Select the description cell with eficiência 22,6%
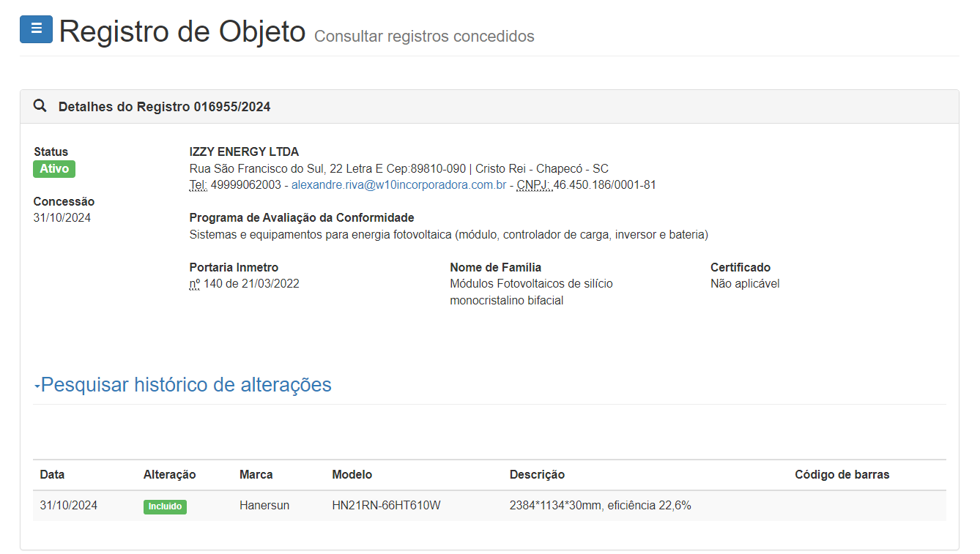 [600, 506]
